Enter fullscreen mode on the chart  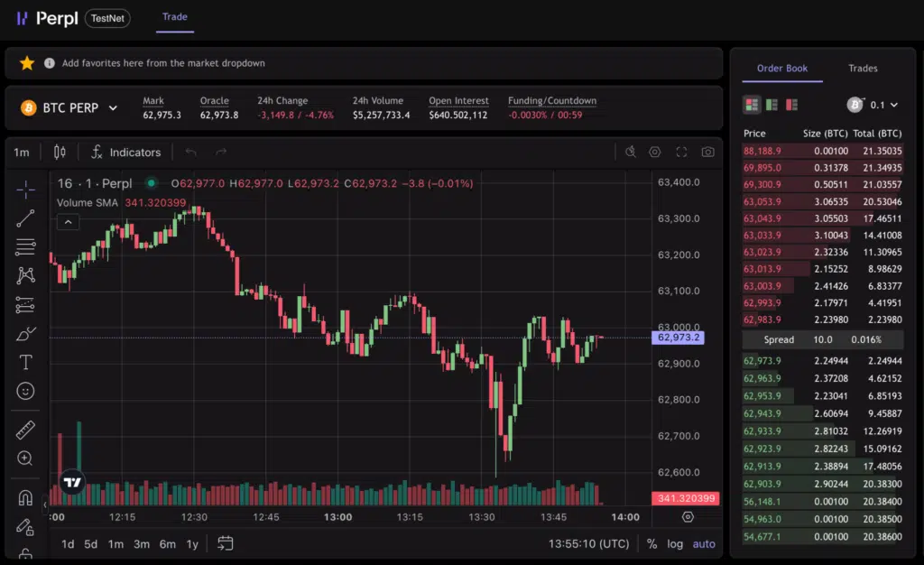[x=680, y=152]
